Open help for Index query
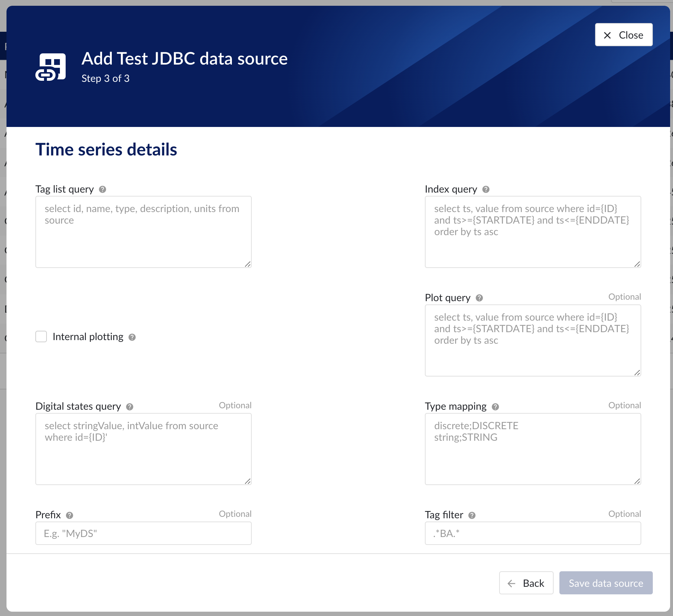Image resolution: width=673 pixels, height=616 pixels. (x=485, y=189)
